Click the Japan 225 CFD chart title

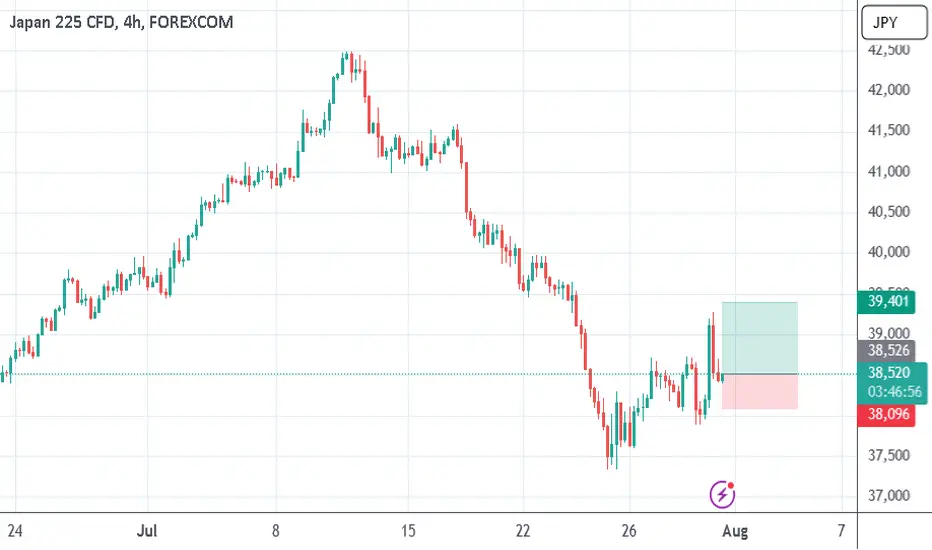click(x=121, y=23)
